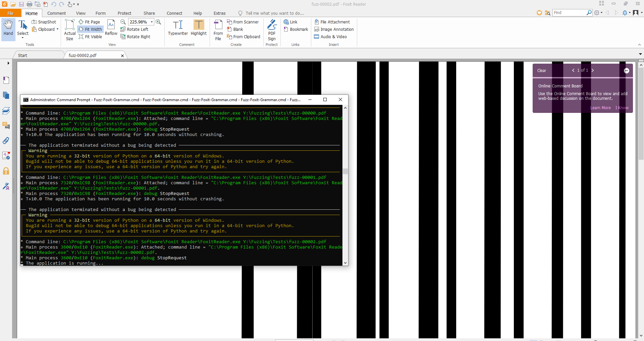Click the Print icon in quick access
Viewport: 644px width, 341px height.
pos(30,4)
